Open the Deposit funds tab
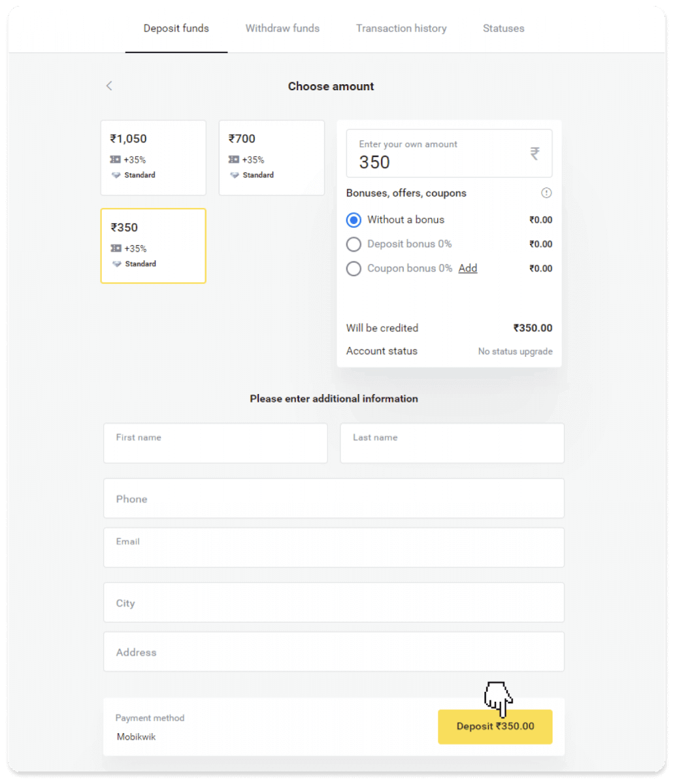 176,28
